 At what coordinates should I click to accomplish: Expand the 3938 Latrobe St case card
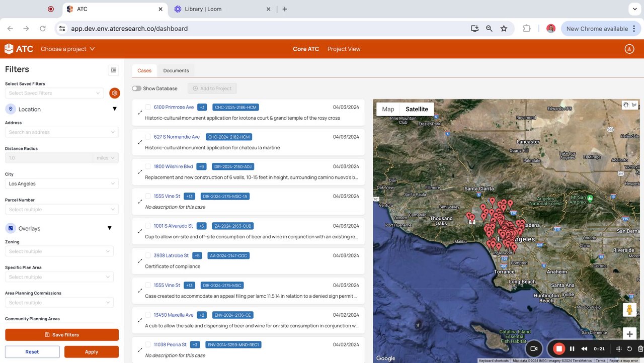pyautogui.click(x=140, y=261)
